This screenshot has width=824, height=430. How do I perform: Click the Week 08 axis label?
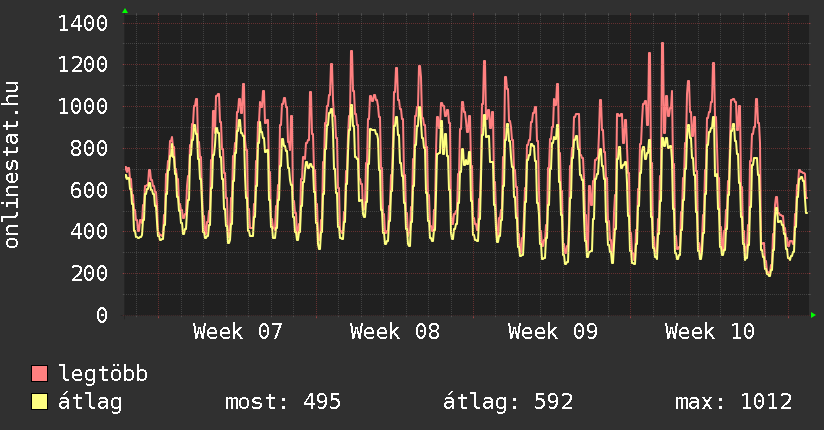(395, 332)
